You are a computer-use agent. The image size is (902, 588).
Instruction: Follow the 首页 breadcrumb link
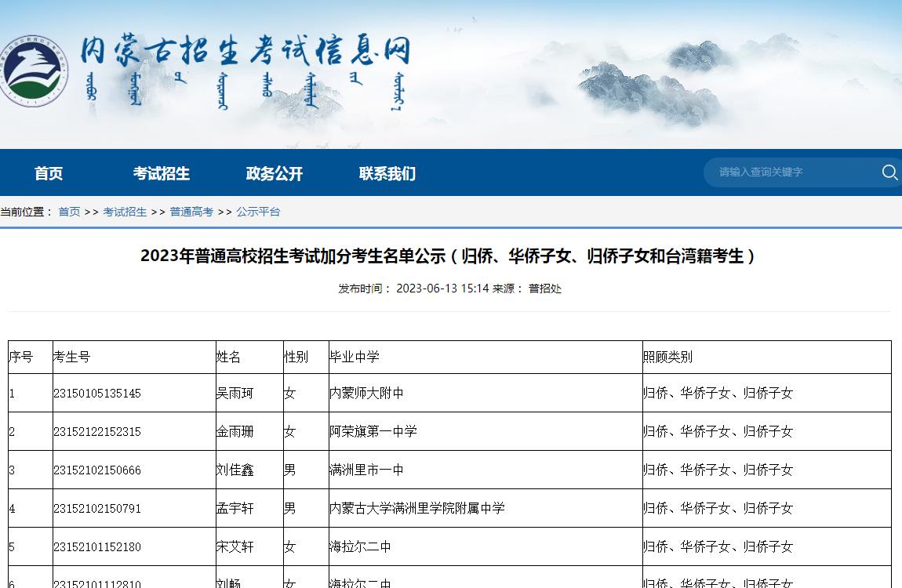pos(70,212)
